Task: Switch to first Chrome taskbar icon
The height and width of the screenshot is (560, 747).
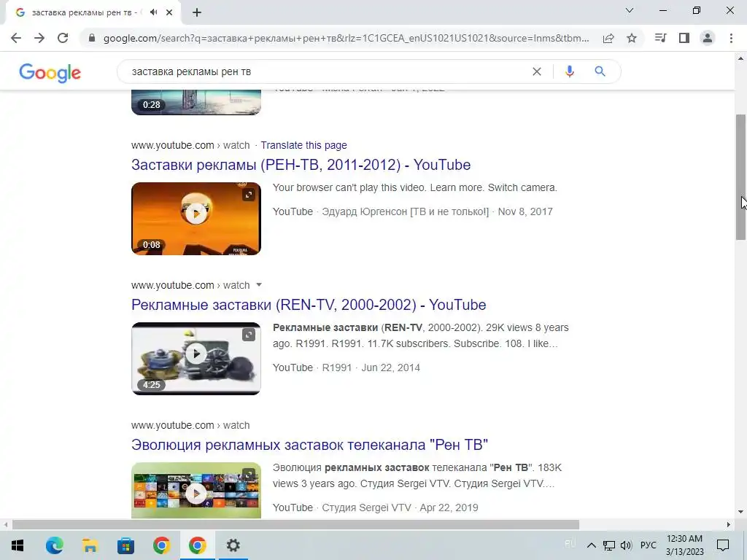Action: [x=161, y=545]
